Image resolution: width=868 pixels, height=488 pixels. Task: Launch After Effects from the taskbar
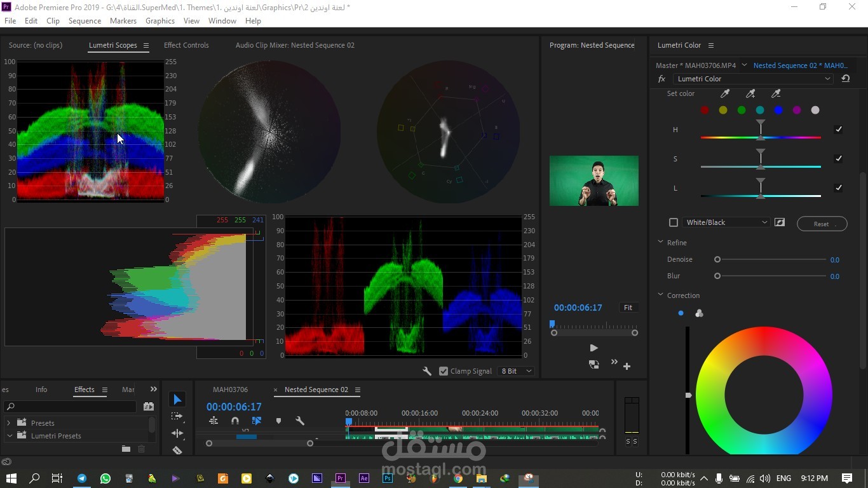point(364,478)
